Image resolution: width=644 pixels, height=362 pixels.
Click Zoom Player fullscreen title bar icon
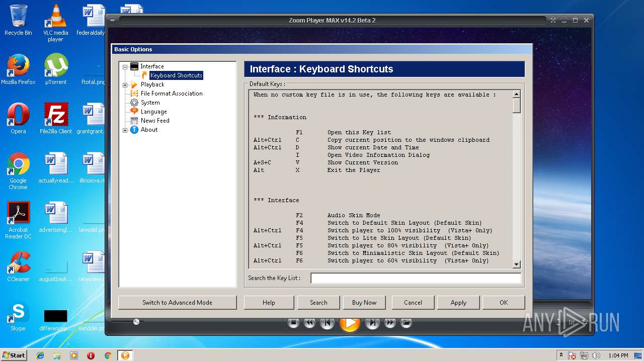[553, 21]
